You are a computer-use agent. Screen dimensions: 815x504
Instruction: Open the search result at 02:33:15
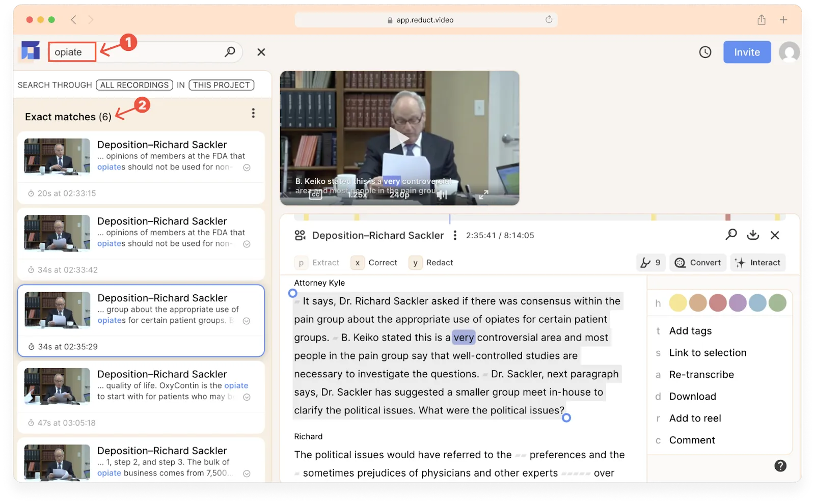click(x=141, y=167)
